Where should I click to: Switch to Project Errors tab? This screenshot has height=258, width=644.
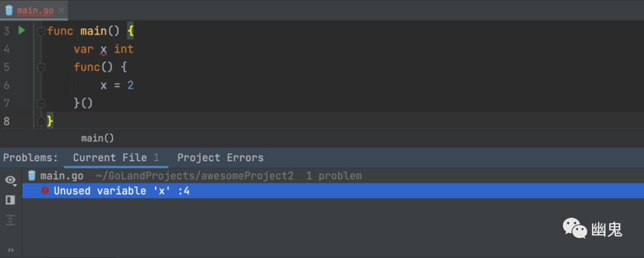click(220, 158)
